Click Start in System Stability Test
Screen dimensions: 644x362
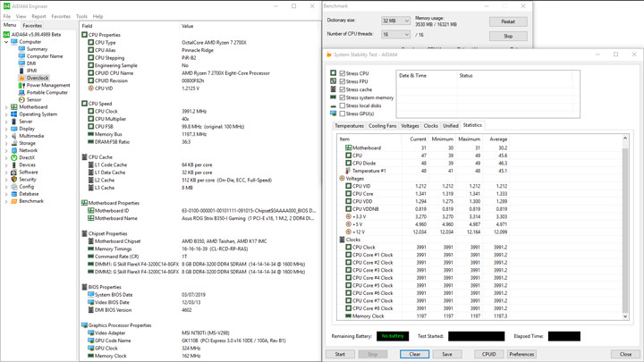tap(340, 354)
